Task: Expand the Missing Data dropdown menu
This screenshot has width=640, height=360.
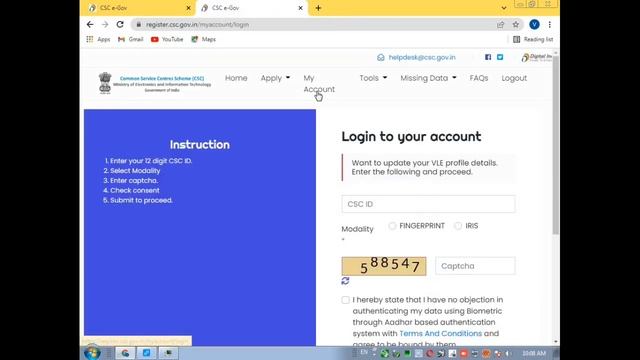Action: click(x=428, y=78)
